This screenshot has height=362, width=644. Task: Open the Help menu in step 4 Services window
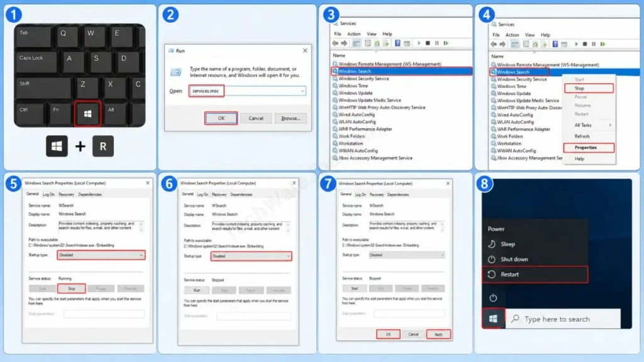[545, 35]
